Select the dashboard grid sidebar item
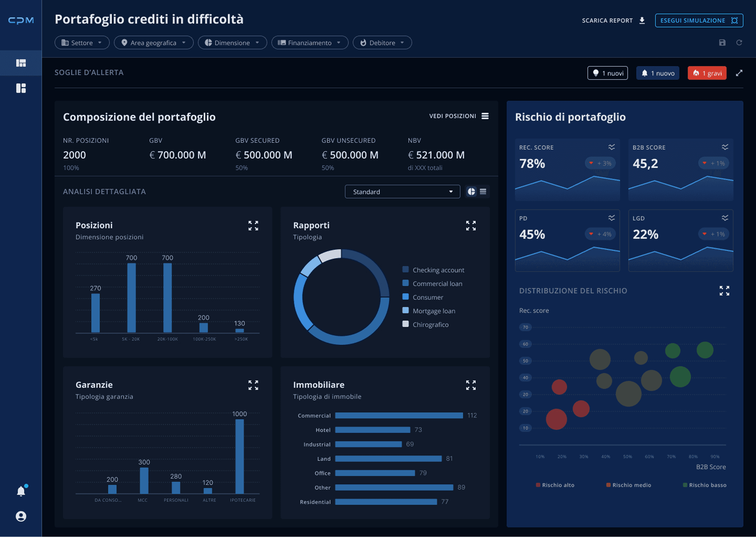The height and width of the screenshot is (537, 756). (21, 63)
